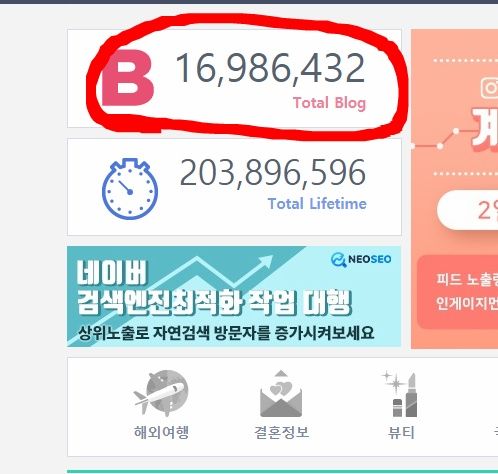The image size is (498, 474).
Task: Open the 네이버 검색엔진최적화 banner ad
Action: click(x=234, y=296)
